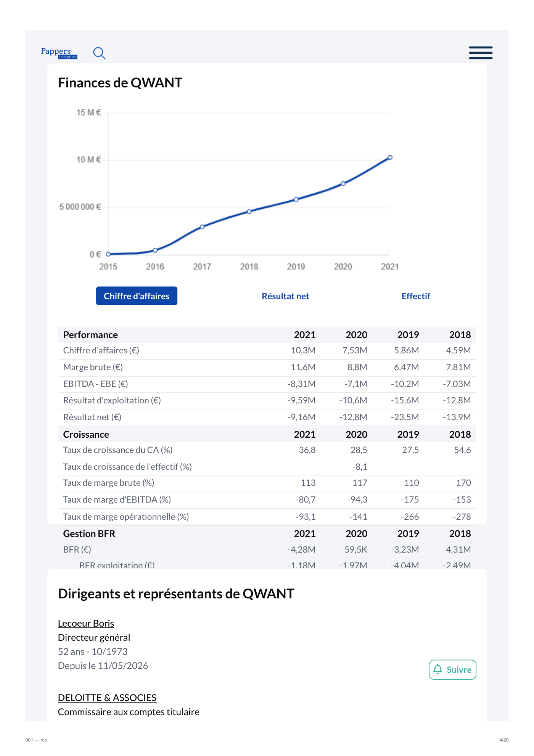Select the Chiffre d'affaires chart tab

137,296
